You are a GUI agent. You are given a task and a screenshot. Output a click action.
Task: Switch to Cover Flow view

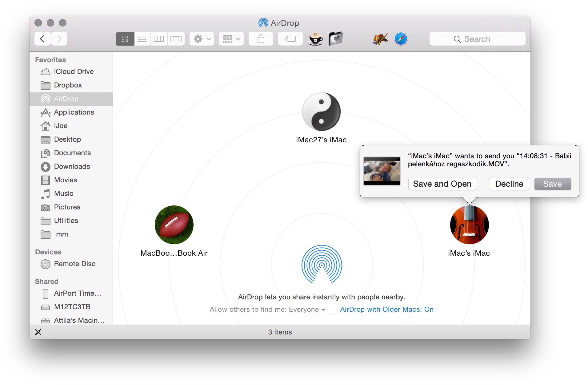point(176,39)
